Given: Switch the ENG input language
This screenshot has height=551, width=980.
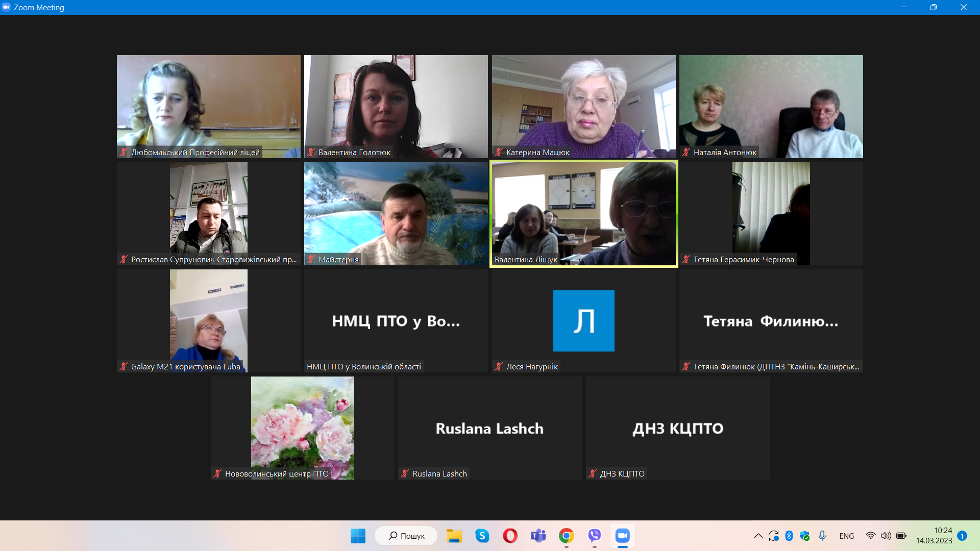Looking at the screenshot, I should click(846, 536).
